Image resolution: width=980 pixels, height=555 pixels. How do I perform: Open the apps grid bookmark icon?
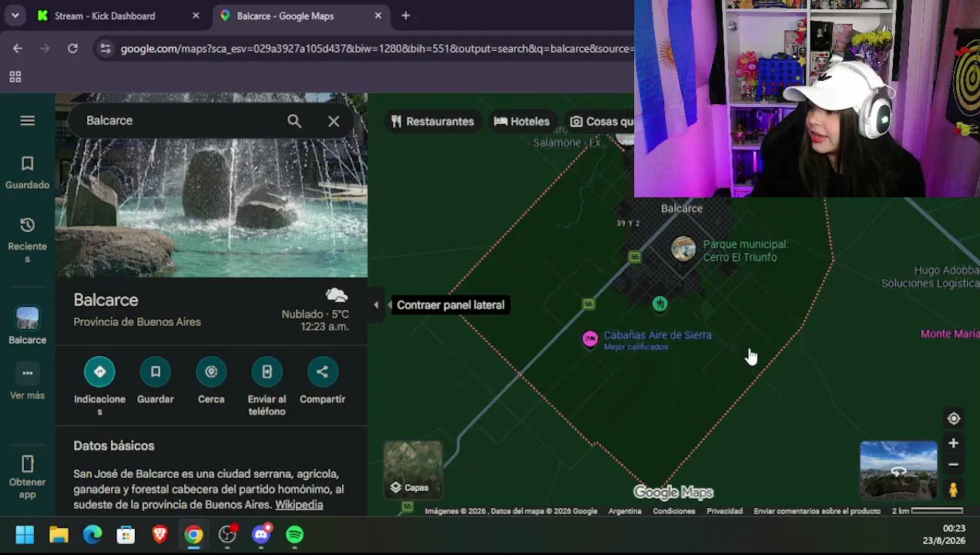15,77
